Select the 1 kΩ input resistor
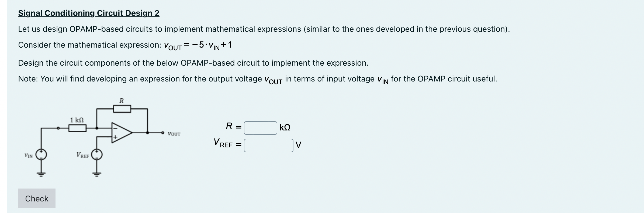 pos(77,128)
